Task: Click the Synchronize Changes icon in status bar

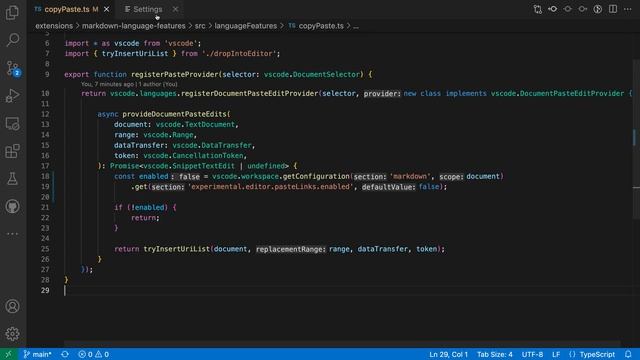Action: point(65,354)
